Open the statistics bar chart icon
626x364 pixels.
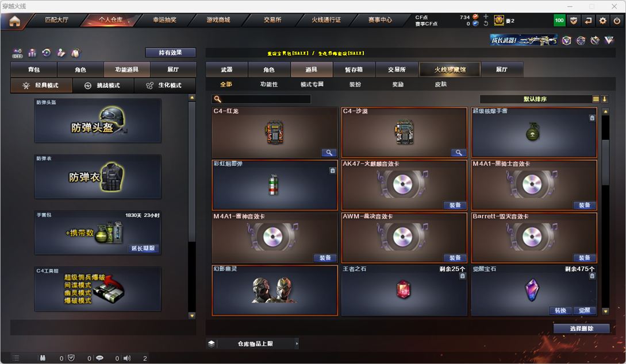32,53
